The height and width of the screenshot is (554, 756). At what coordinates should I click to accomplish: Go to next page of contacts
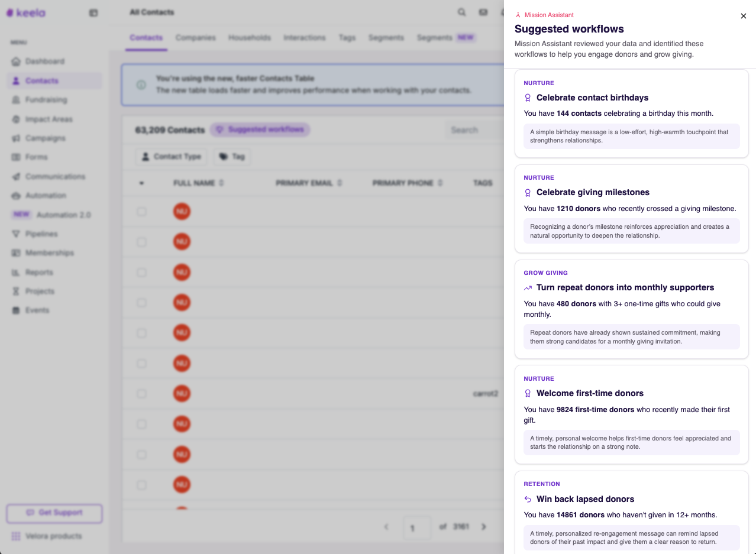click(x=483, y=527)
